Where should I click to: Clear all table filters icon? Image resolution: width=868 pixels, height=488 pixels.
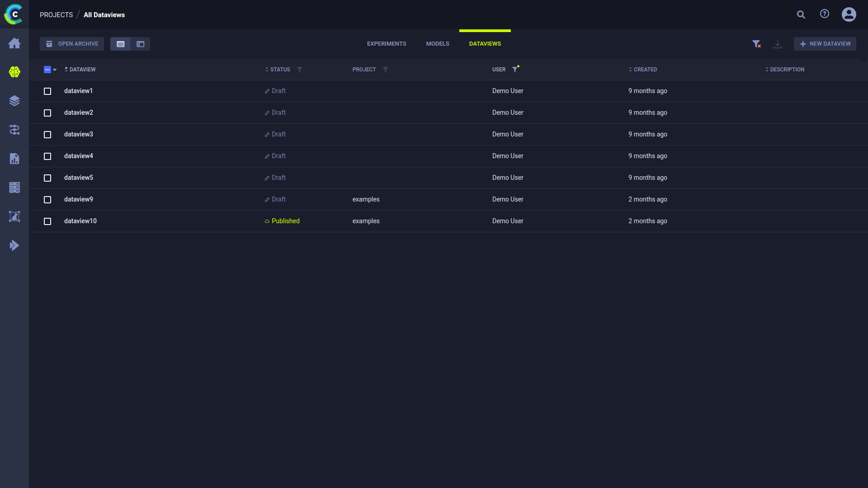756,44
